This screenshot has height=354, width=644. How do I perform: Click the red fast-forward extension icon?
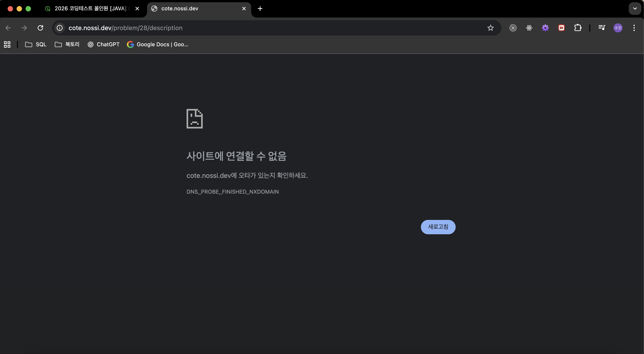561,28
